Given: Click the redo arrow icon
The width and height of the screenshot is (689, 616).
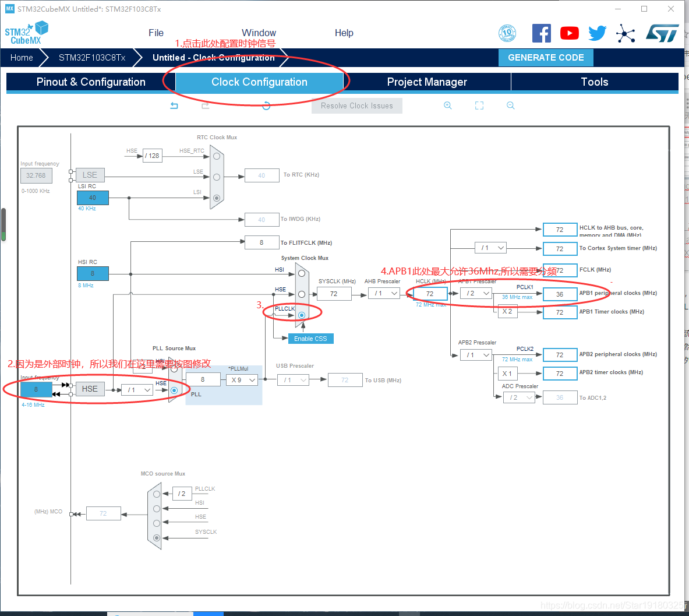Looking at the screenshot, I should (205, 105).
